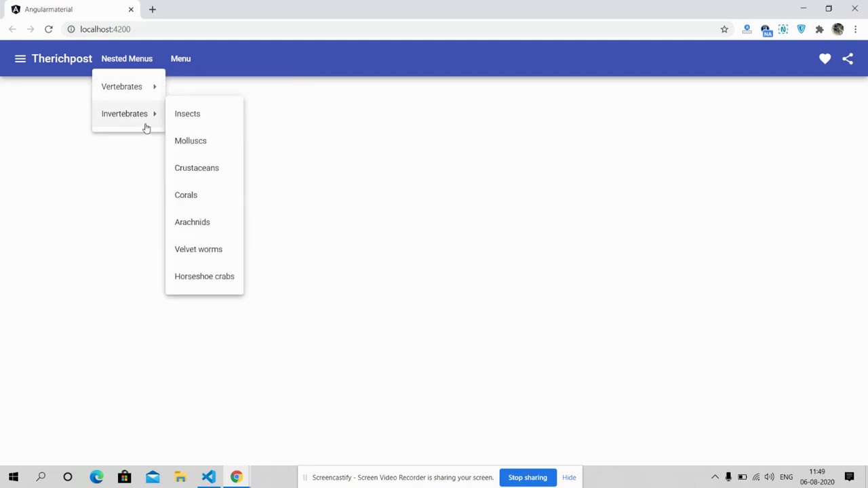Viewport: 868px width, 488px height.
Task: Close the Angularmaterial tab
Action: (x=131, y=9)
